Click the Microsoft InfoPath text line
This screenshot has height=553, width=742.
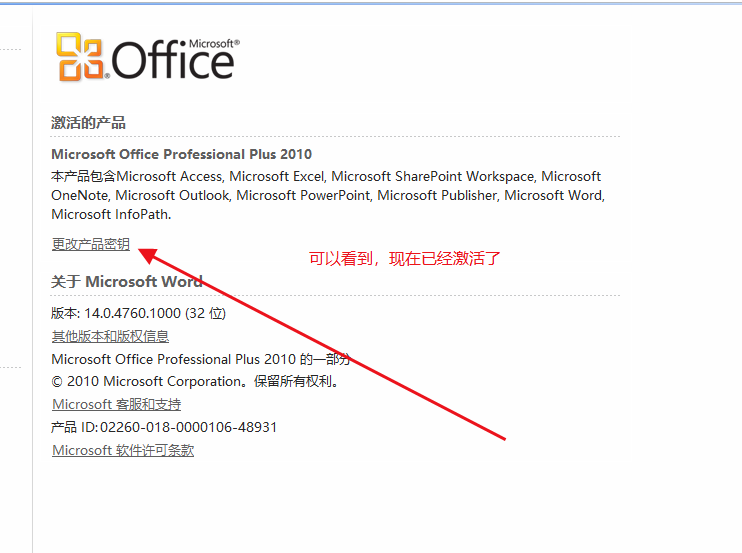pyautogui.click(x=111, y=214)
